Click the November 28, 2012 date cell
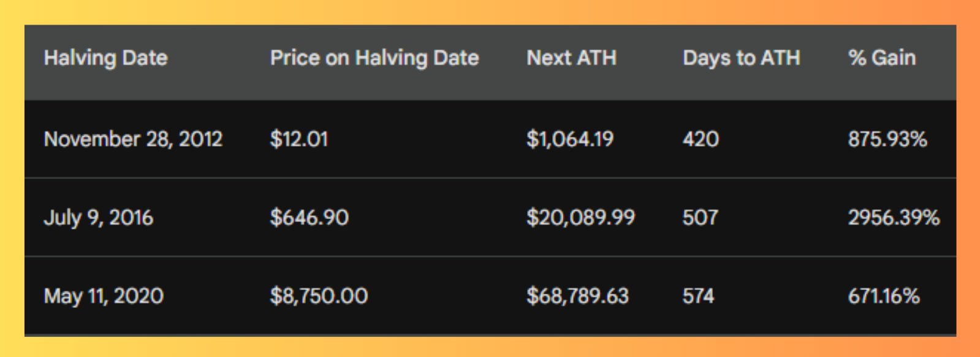The image size is (980, 357). click(133, 139)
